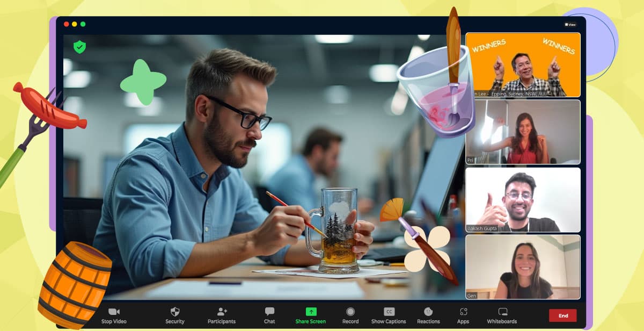This screenshot has width=644, height=331.
Task: Click the red End meeting button
Action: click(563, 315)
